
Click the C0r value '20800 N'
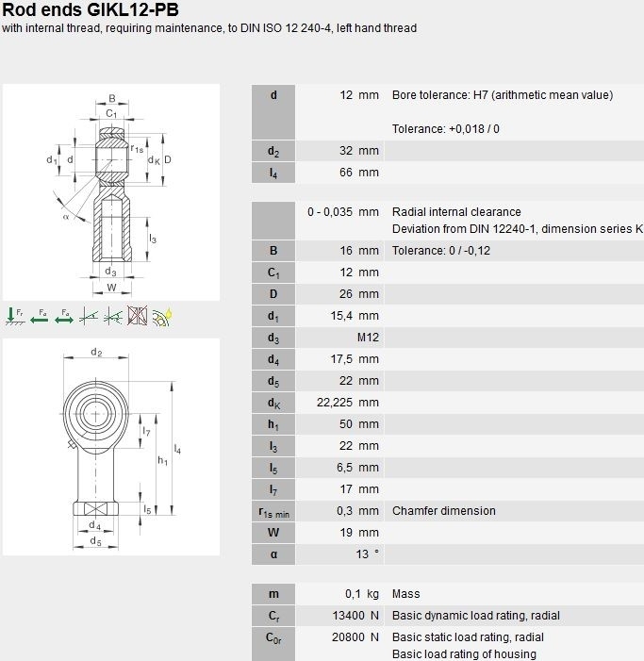pyautogui.click(x=355, y=637)
